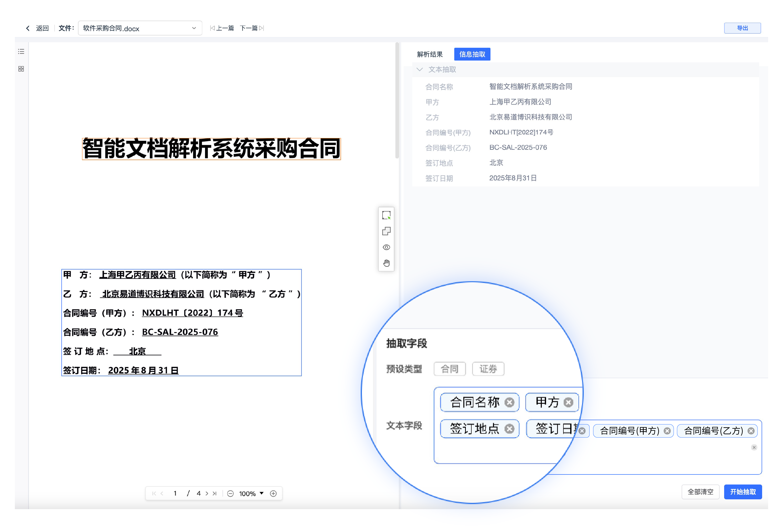Screen dimensions: 783x532
Task: Zoom out with the minus icon
Action: [x=230, y=493]
